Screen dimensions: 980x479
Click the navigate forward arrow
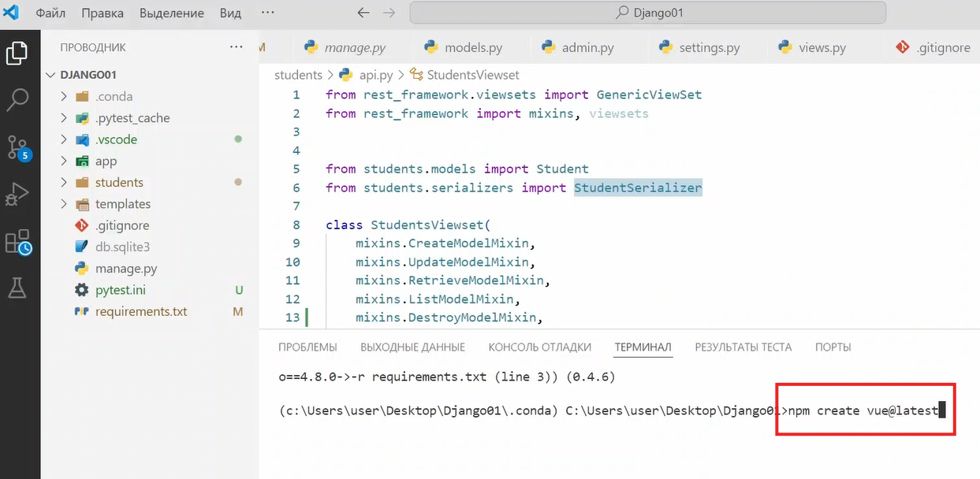tap(389, 13)
